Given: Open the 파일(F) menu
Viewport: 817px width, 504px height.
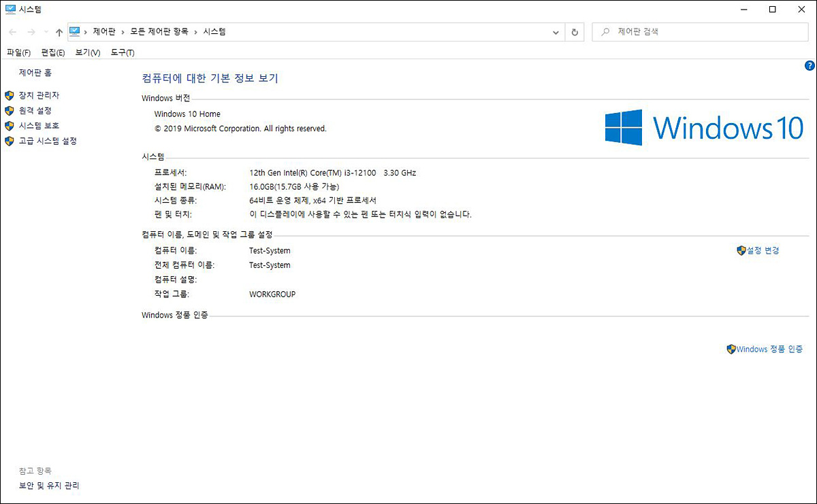Looking at the screenshot, I should 18,52.
